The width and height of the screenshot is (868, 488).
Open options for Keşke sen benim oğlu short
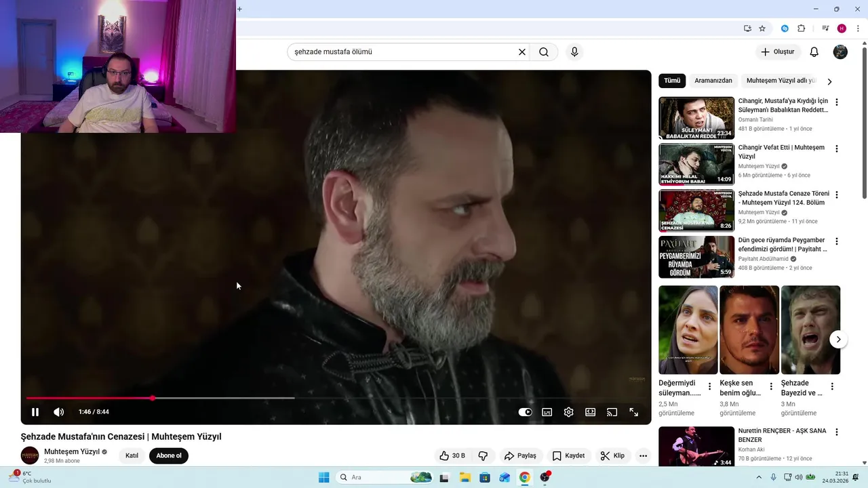pyautogui.click(x=771, y=386)
